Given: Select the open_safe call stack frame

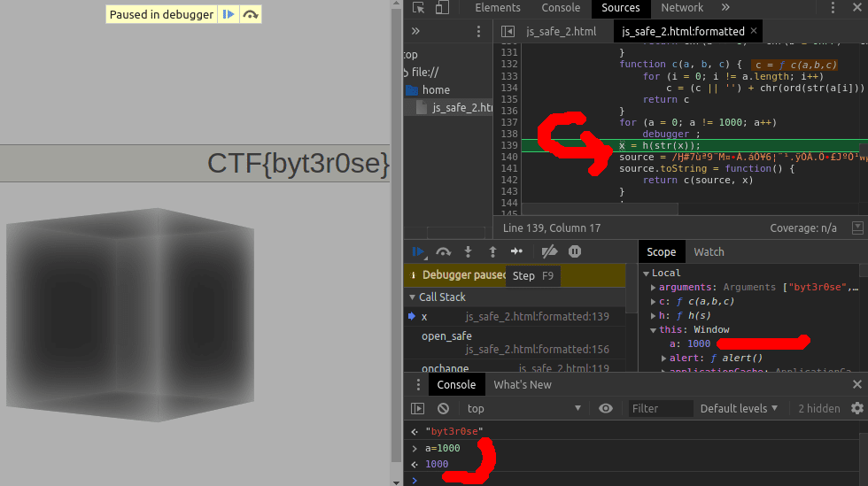Looking at the screenshot, I should pos(515,343).
